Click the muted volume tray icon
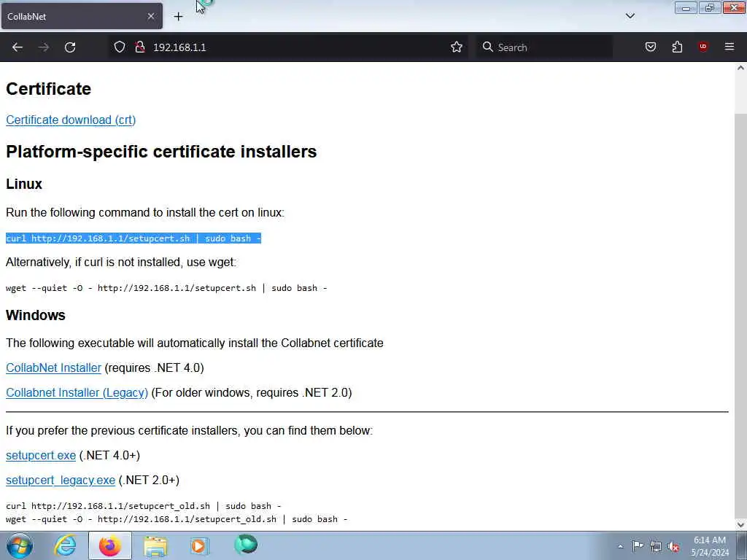This screenshot has height=560, width=747. pos(673,546)
